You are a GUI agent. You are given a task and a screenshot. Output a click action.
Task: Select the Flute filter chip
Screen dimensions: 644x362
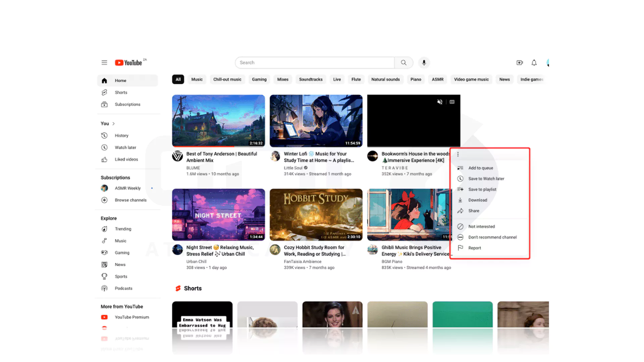click(356, 79)
